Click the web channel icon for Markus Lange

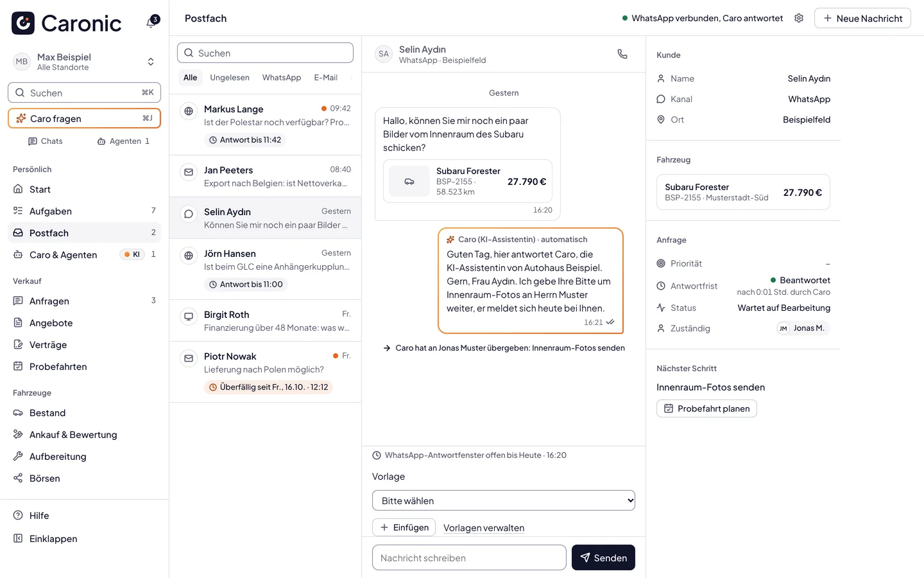point(189,111)
